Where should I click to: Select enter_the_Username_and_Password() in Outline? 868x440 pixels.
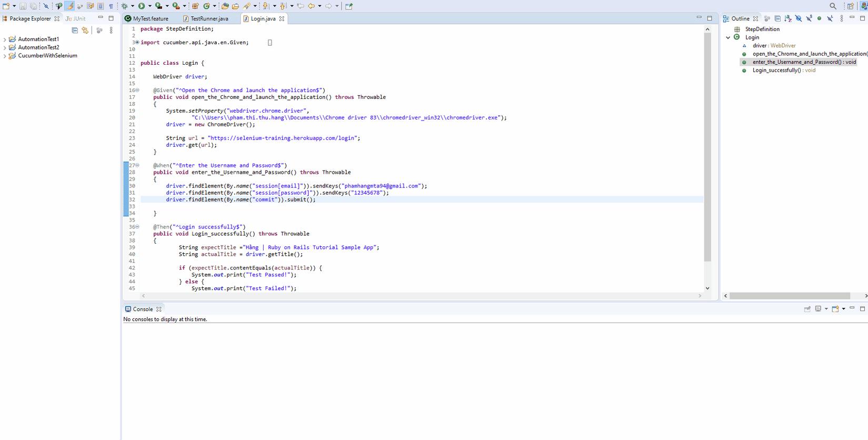click(x=804, y=62)
